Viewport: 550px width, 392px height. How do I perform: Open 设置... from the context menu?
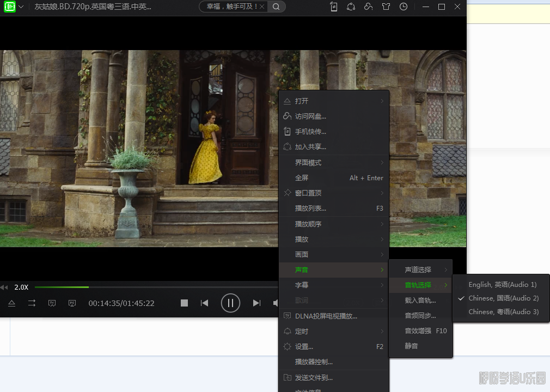click(x=334, y=347)
